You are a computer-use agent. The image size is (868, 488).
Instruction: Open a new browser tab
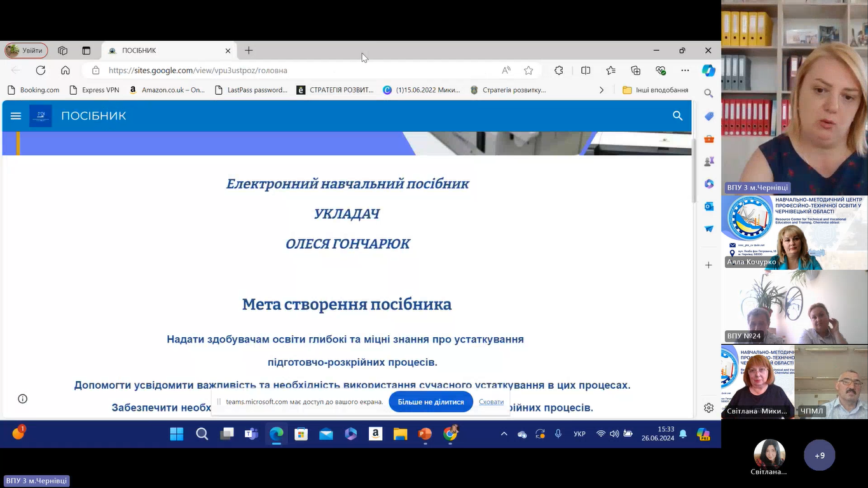coord(249,51)
